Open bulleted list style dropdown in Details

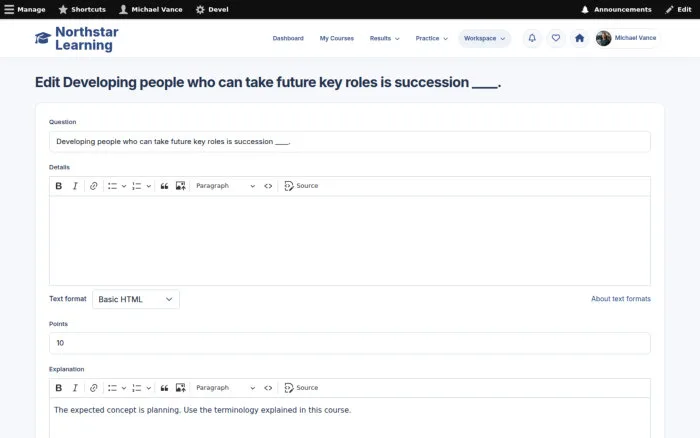click(x=124, y=186)
